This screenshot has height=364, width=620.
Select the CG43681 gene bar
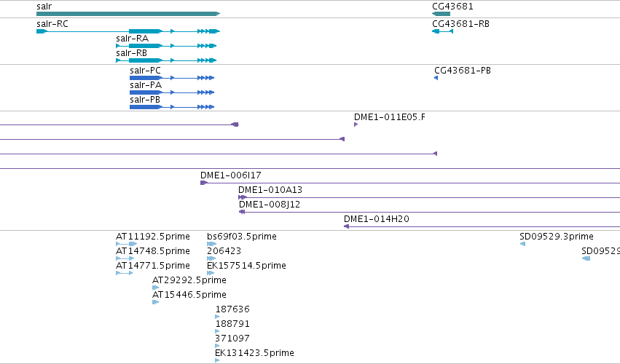click(441, 14)
